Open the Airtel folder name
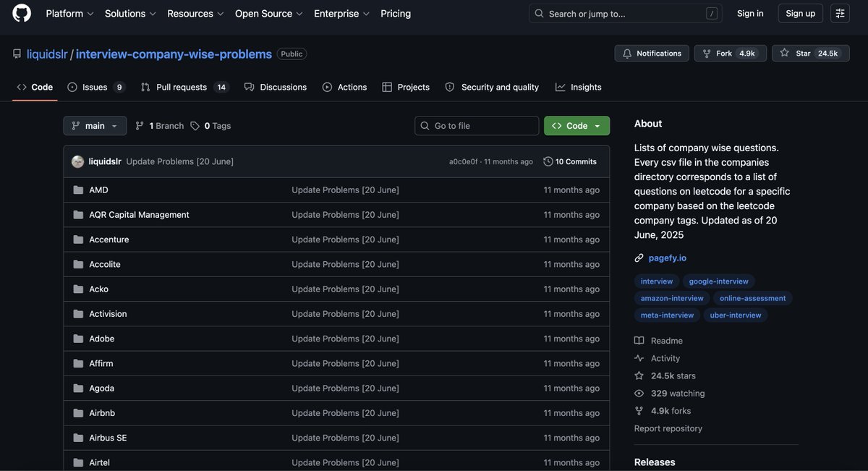Image resolution: width=868 pixels, height=471 pixels. [x=99, y=462]
